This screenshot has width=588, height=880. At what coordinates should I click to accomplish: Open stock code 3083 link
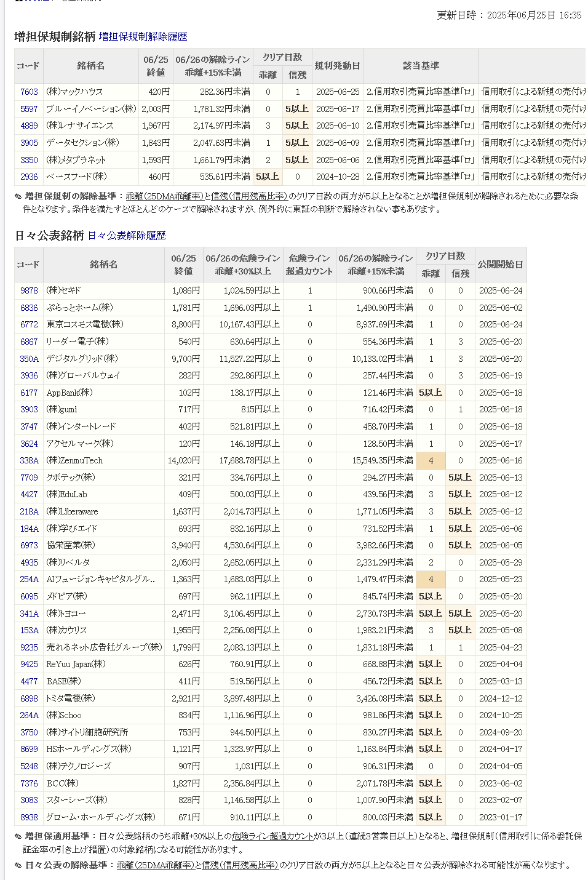pyautogui.click(x=29, y=800)
